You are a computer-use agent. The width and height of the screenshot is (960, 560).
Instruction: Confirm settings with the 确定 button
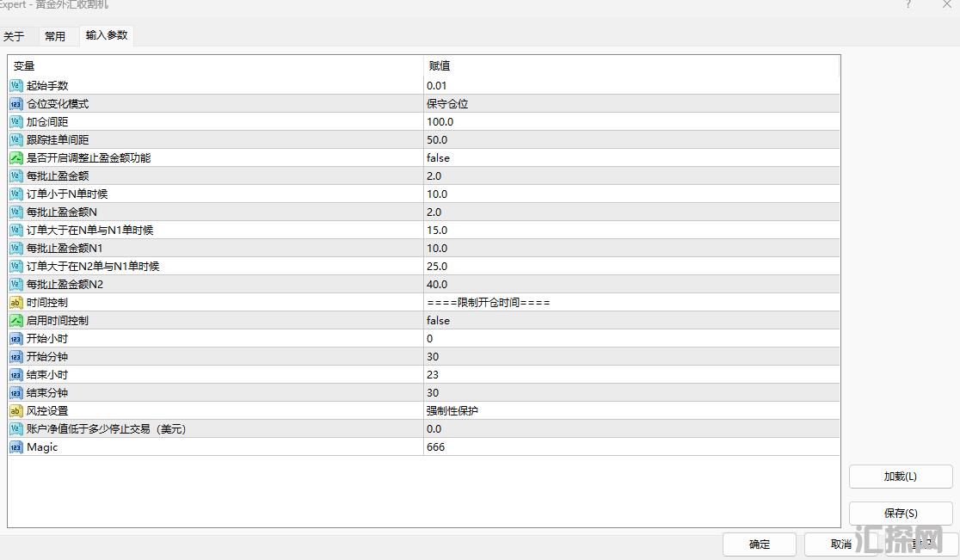(760, 545)
